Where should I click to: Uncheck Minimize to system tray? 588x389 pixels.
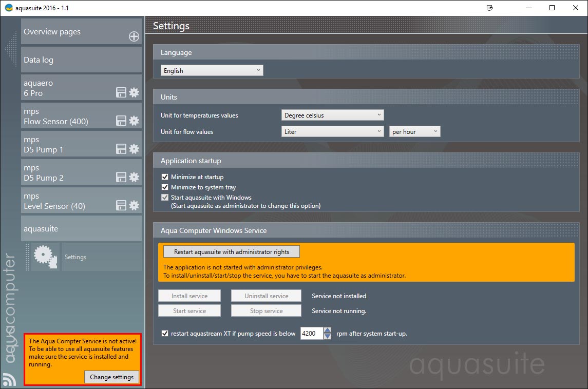[165, 187]
